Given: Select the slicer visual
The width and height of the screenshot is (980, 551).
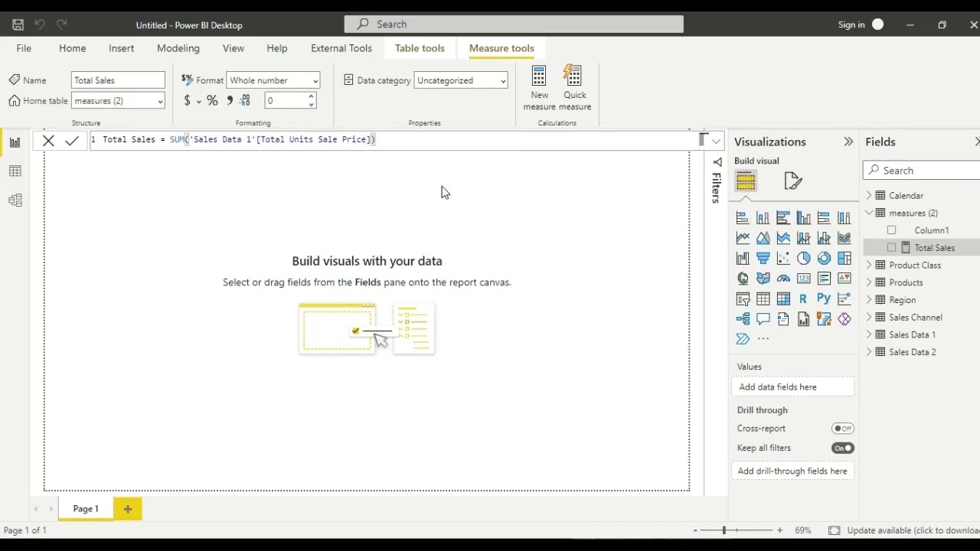Looking at the screenshot, I should 743,298.
